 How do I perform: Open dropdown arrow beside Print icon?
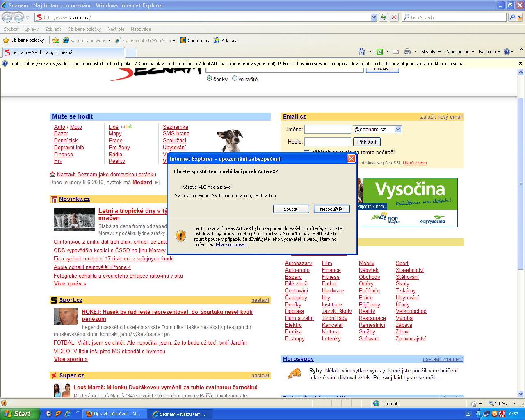click(x=415, y=52)
